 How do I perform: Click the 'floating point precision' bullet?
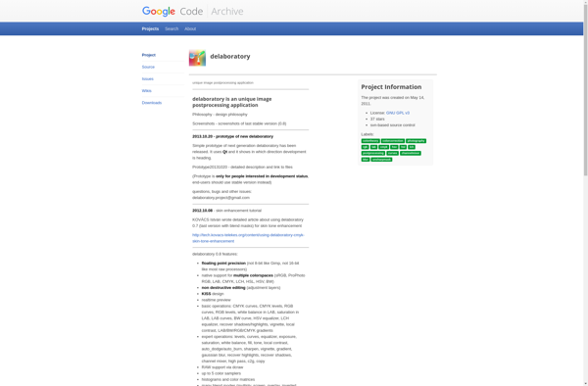[x=250, y=266]
